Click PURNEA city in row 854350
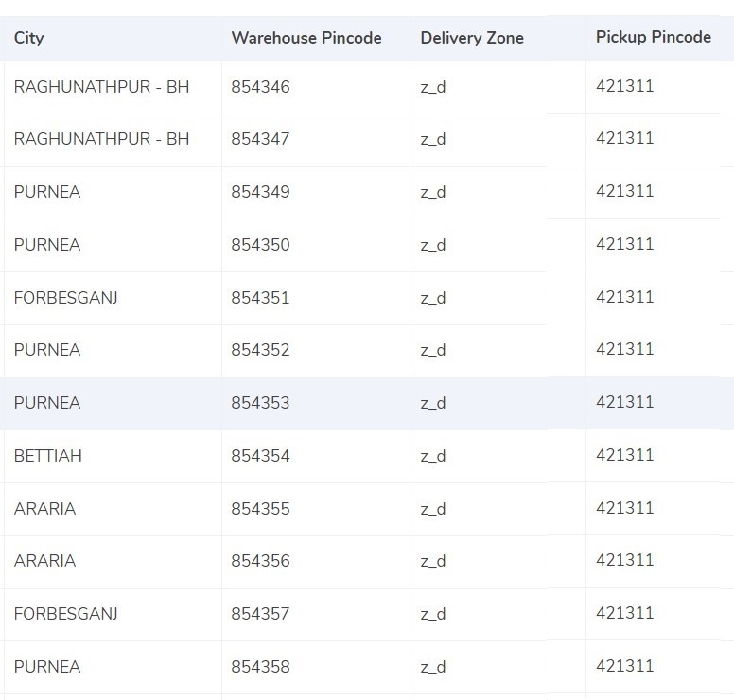This screenshot has height=700, width=734. (47, 245)
